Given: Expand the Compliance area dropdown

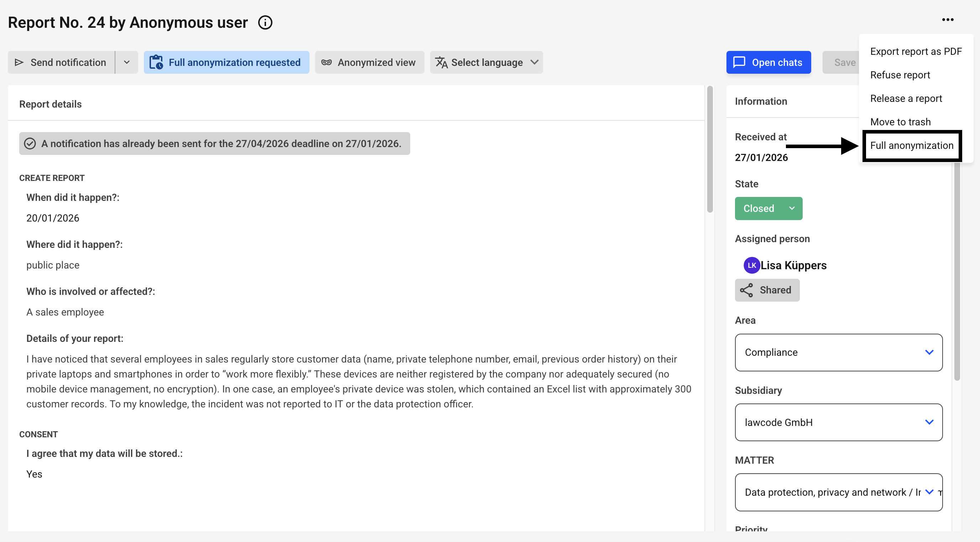Looking at the screenshot, I should pyautogui.click(x=838, y=353).
